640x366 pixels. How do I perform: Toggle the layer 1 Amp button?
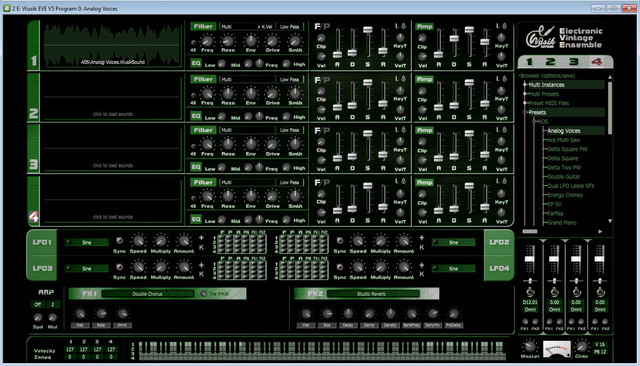424,27
